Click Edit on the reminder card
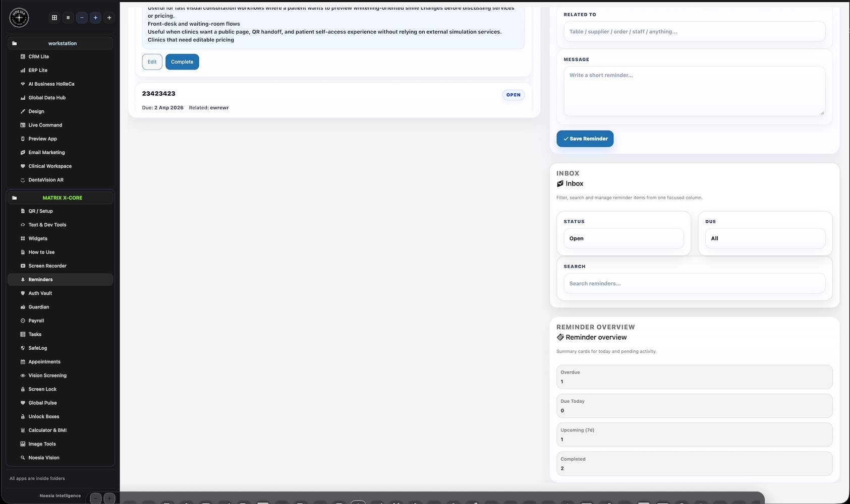The image size is (850, 504). click(x=152, y=62)
